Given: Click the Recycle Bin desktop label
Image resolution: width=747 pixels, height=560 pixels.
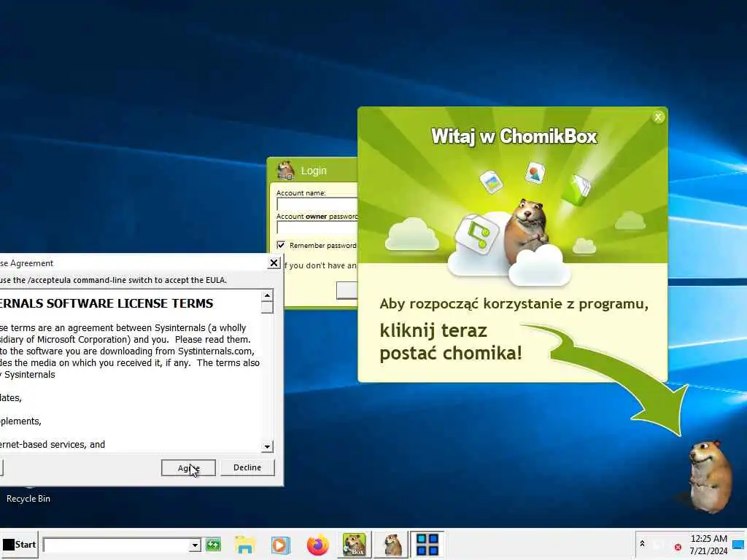Looking at the screenshot, I should tap(28, 499).
